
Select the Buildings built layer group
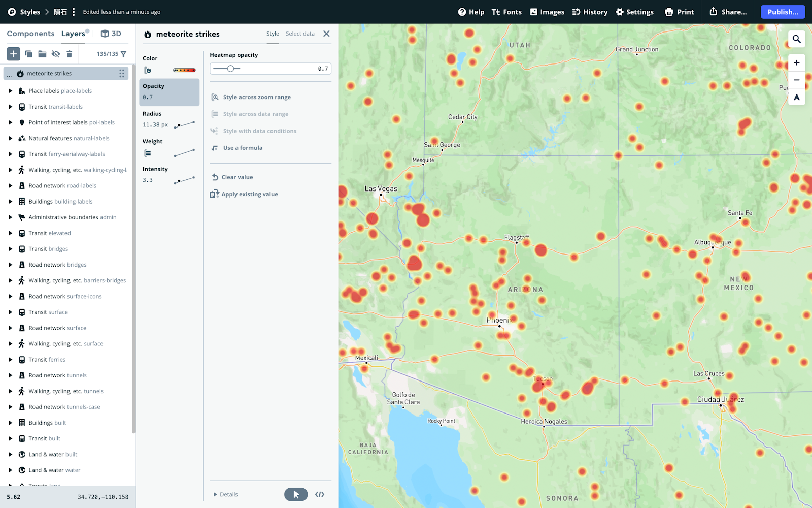coord(66,423)
